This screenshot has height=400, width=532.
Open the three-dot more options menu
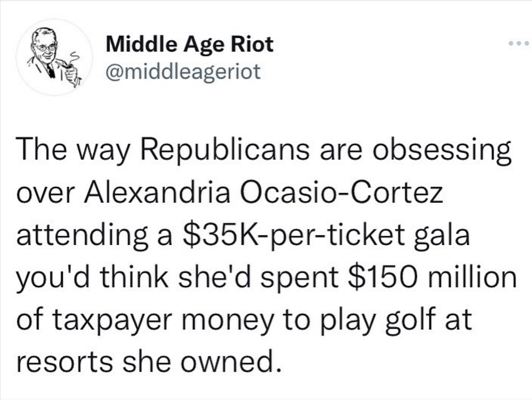pos(519,44)
